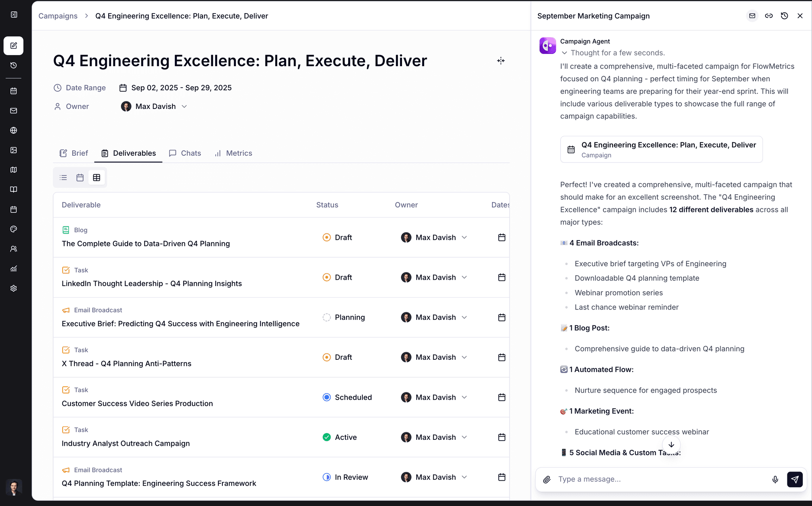Select the table grid view toggle
The width and height of the screenshot is (812, 506).
click(96, 178)
